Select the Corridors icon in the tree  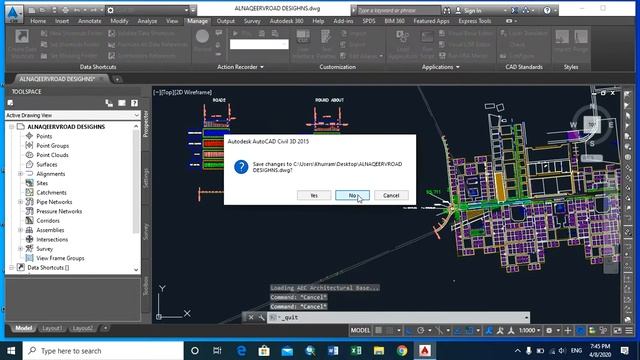pos(29,220)
